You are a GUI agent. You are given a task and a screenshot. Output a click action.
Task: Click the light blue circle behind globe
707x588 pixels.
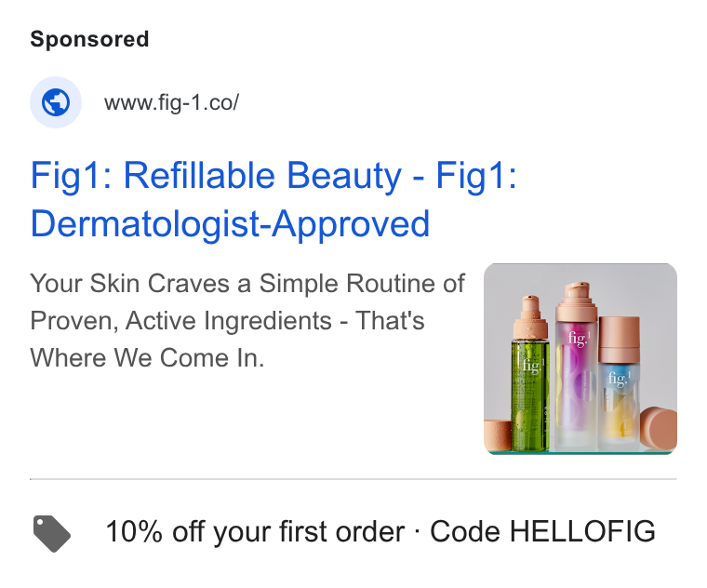tap(56, 102)
